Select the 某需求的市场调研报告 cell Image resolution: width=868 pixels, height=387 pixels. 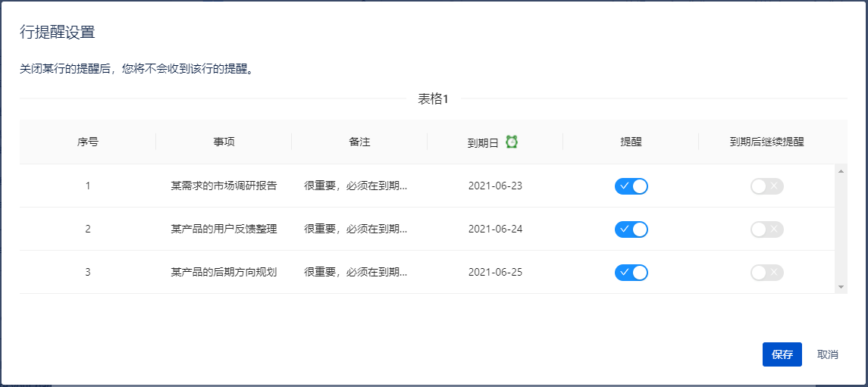point(224,186)
